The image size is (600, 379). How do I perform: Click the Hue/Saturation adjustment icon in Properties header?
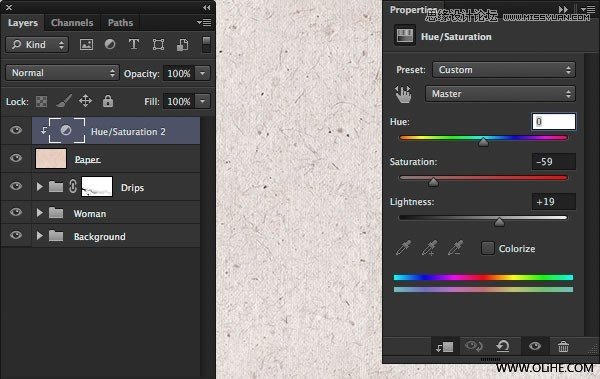405,36
